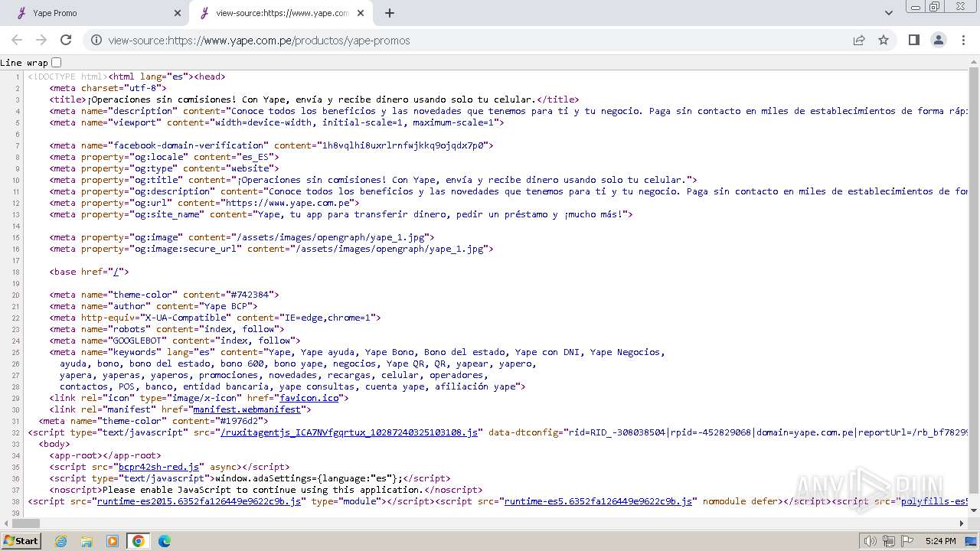This screenshot has height=551, width=980.
Task: Click the X-UA-Compatible meta line
Action: 215,318
